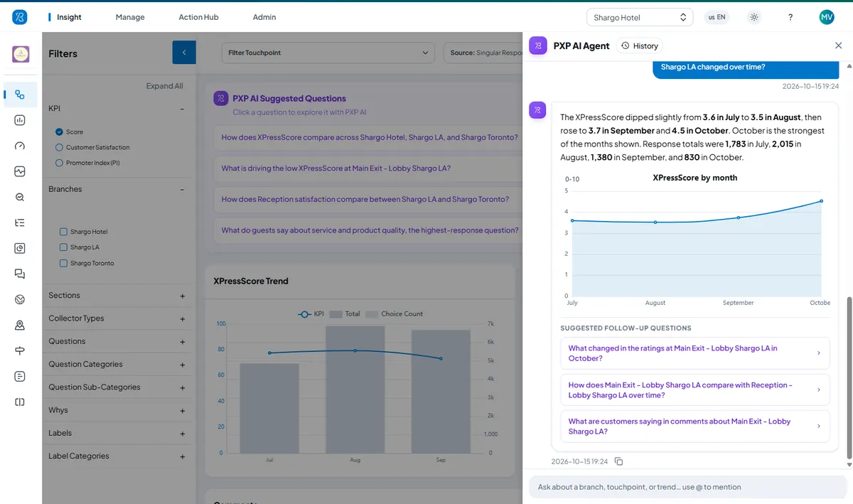Open the list tree sidebar icon

(x=20, y=222)
